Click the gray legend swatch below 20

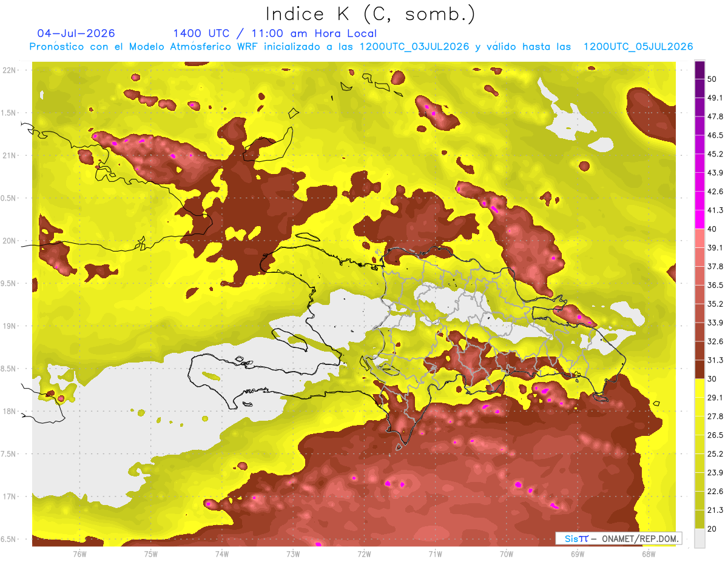(x=699, y=538)
